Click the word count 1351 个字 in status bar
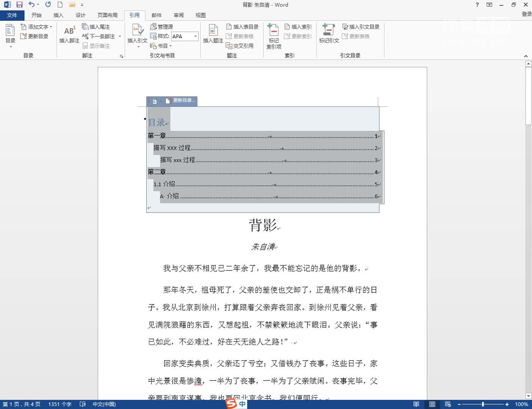The width and height of the screenshot is (532, 409). tap(59, 404)
